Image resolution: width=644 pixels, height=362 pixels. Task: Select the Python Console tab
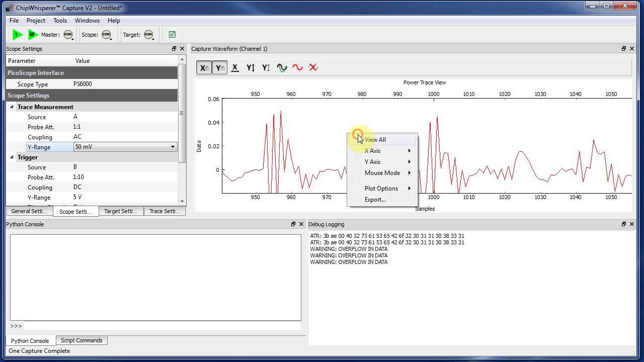click(x=30, y=341)
